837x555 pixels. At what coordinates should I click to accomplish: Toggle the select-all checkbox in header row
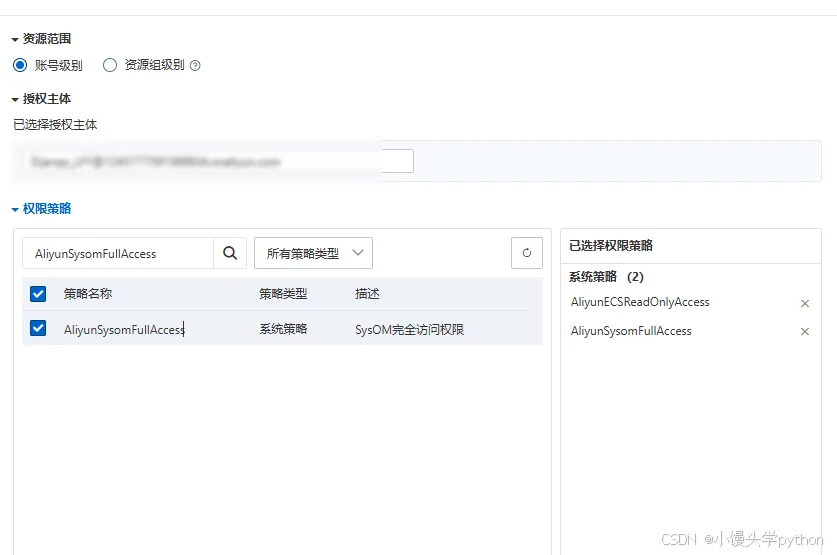(x=38, y=294)
